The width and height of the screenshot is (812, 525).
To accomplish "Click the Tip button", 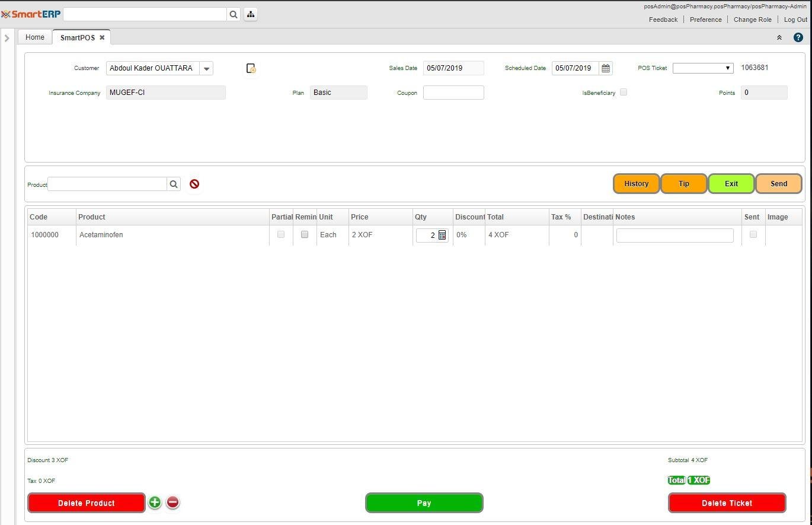I will [x=684, y=184].
